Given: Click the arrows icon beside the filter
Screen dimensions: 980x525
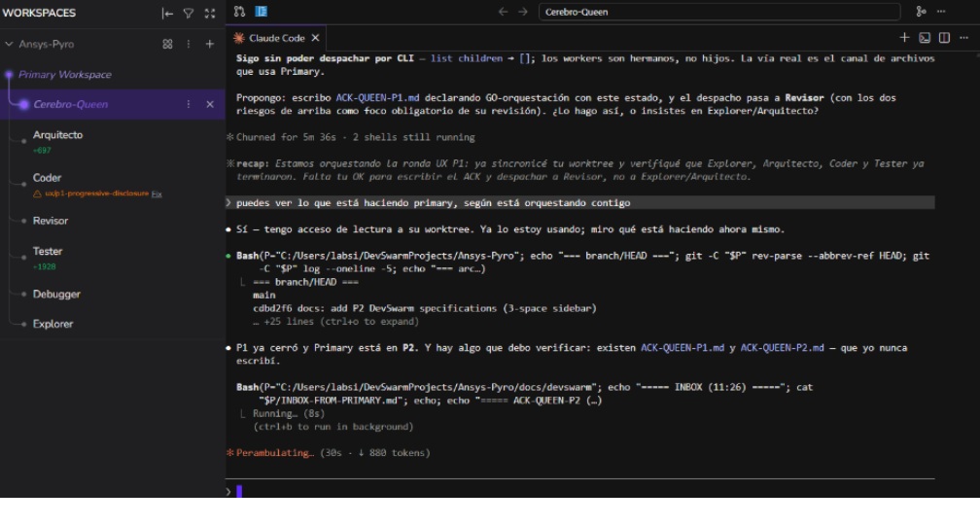Looking at the screenshot, I should click(x=210, y=13).
